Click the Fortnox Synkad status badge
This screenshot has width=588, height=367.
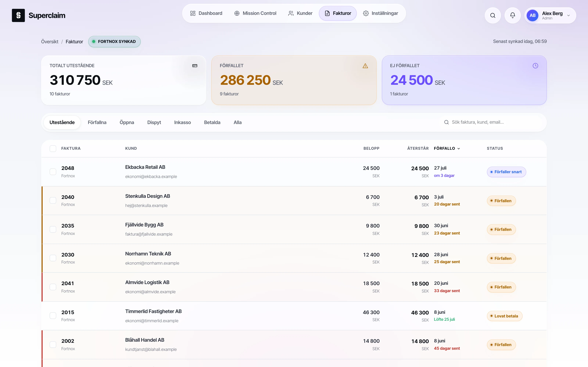(114, 41)
